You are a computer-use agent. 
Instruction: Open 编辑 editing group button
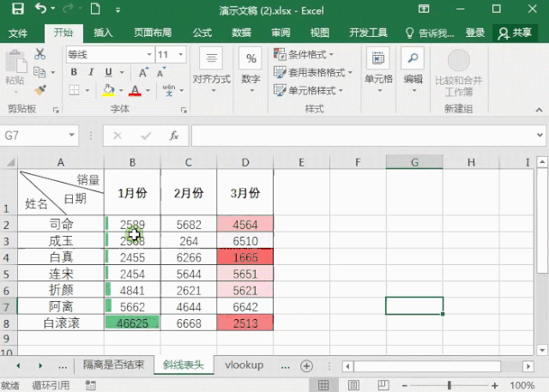(413, 70)
